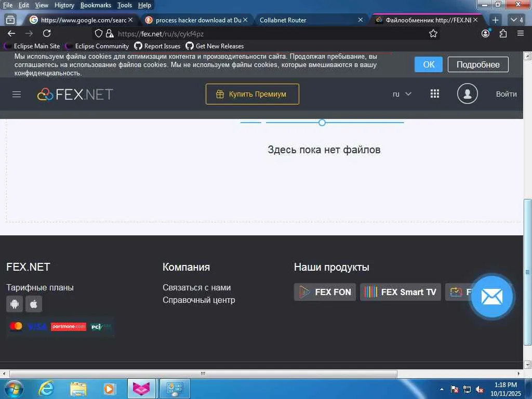The image size is (532, 399).
Task: Open the Apple app download icon
Action: [34, 303]
